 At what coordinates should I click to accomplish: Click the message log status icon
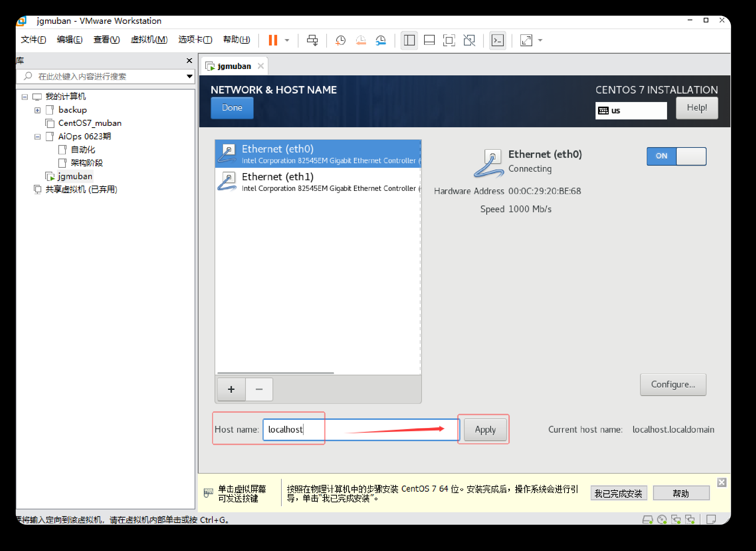(x=711, y=520)
